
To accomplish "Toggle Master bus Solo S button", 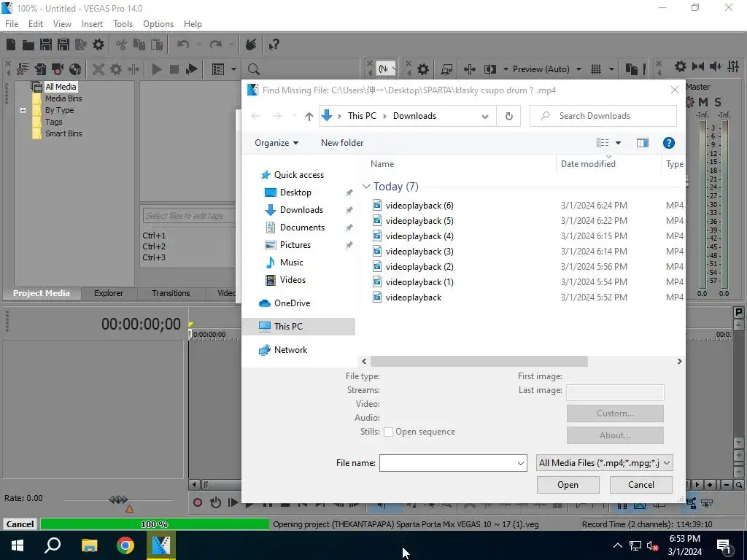I will click(x=718, y=102).
